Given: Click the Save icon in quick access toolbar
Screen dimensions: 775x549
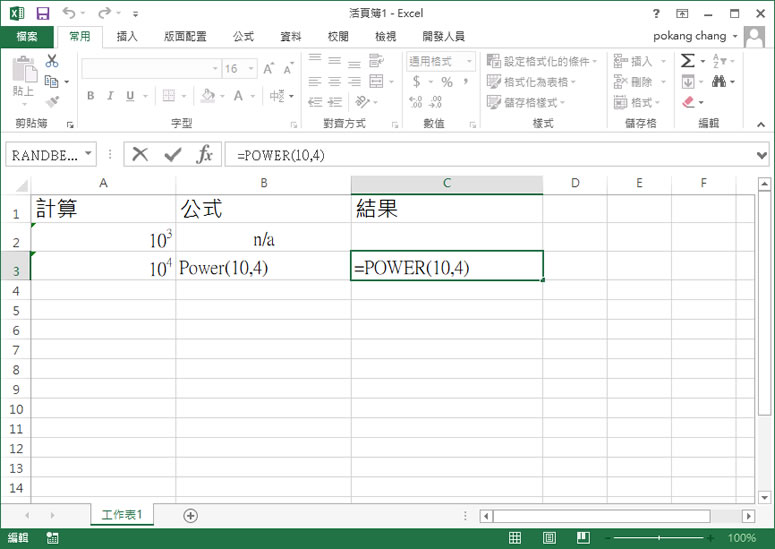Looking at the screenshot, I should [x=43, y=13].
